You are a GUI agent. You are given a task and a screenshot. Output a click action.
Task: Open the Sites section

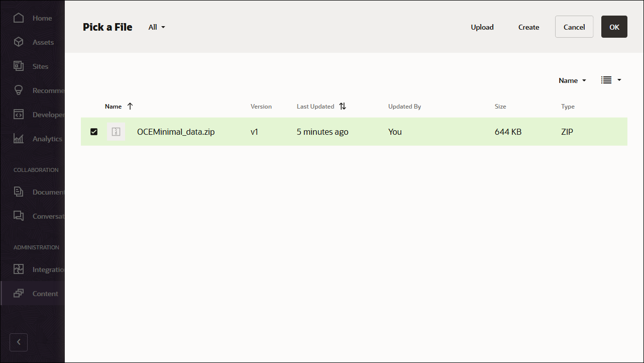point(18,66)
